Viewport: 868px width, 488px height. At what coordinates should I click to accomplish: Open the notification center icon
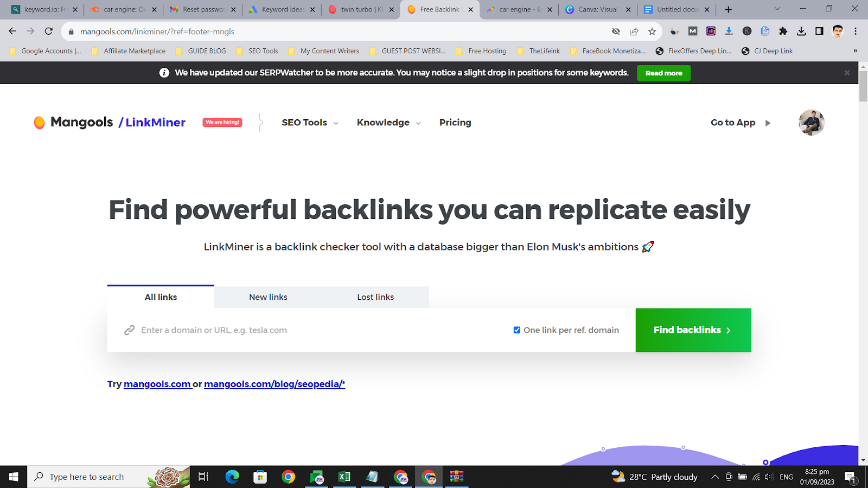[850, 477]
